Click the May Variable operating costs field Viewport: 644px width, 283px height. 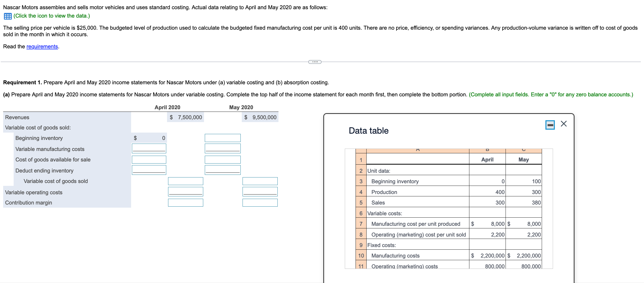click(260, 191)
